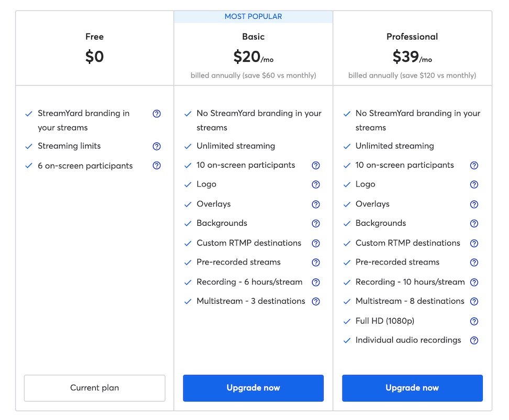Image resolution: width=509 pixels, height=420 pixels.
Task: Click Overlays help icon in Professional plan
Action: coord(474,204)
